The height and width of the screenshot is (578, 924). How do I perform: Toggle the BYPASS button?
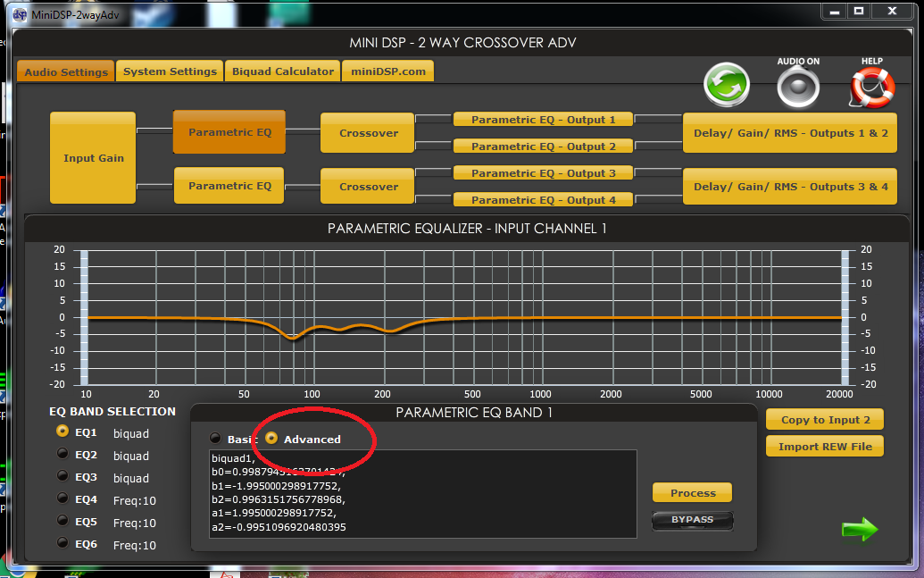[693, 520]
